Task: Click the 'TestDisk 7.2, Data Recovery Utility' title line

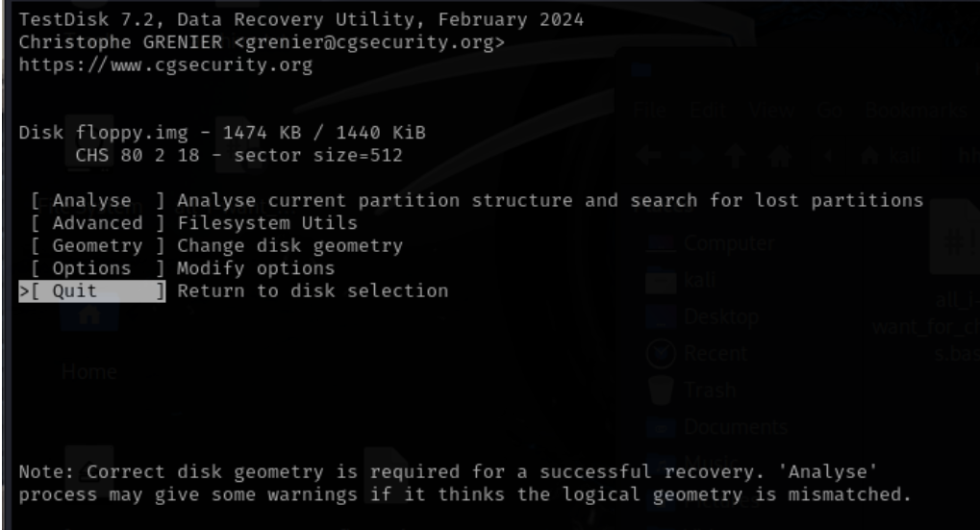Action: pyautogui.click(x=301, y=20)
